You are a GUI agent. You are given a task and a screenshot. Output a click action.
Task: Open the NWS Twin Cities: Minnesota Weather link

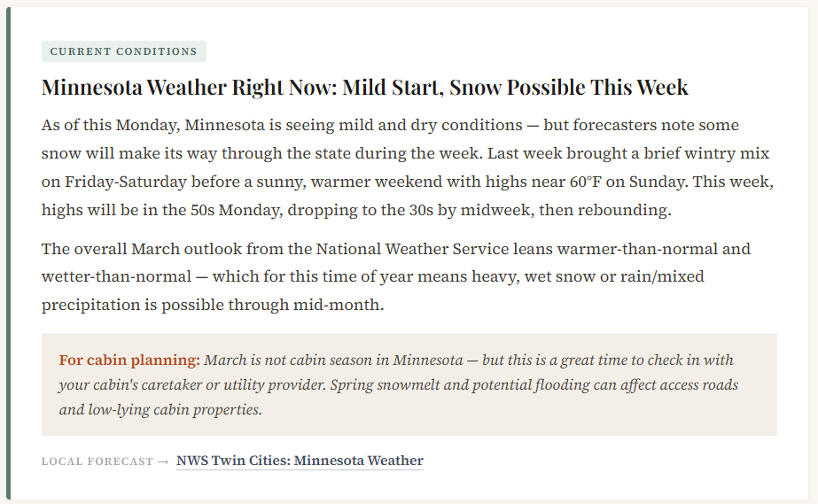pyautogui.click(x=300, y=461)
